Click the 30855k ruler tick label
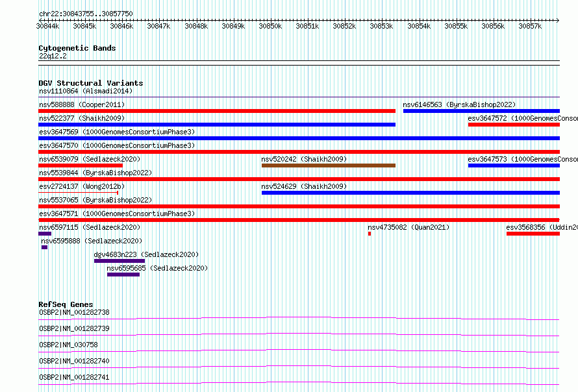This screenshot has height=392, width=578. coord(456,26)
